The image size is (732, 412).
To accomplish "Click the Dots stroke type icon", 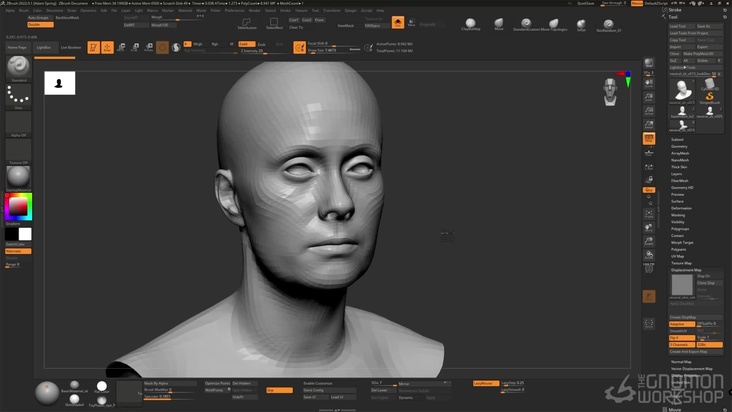I will point(18,96).
